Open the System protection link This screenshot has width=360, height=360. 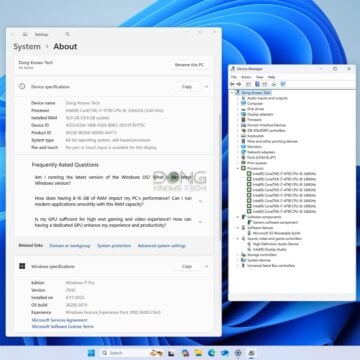tap(114, 246)
